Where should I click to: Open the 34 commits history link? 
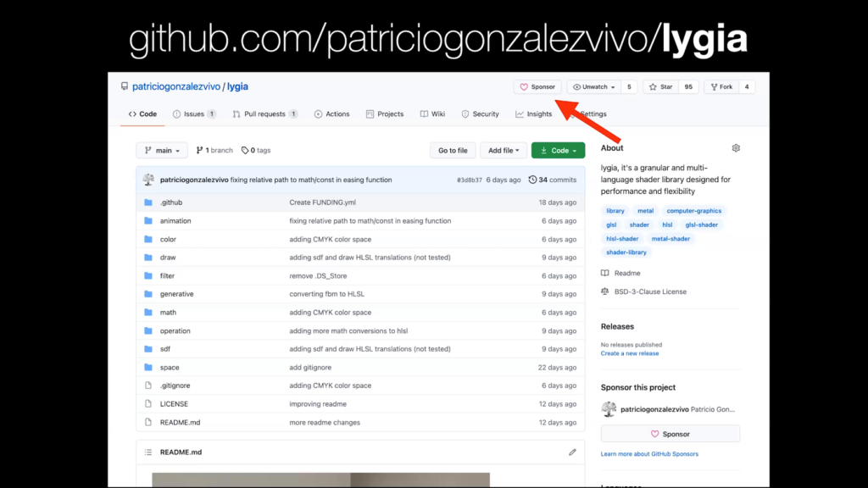pos(553,180)
